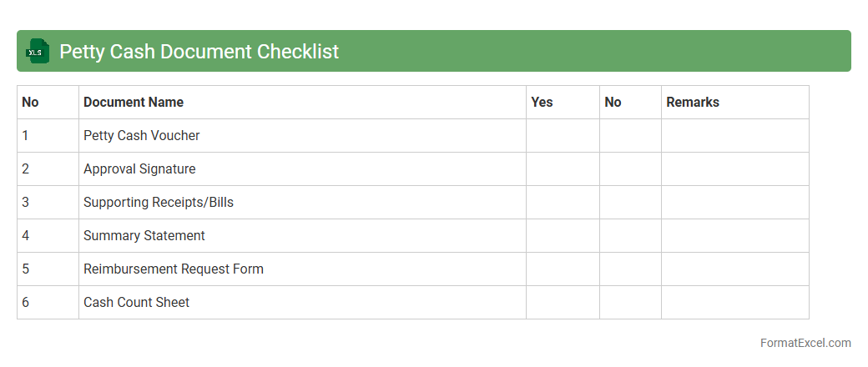
Task: Click the XLS file icon in header
Action: click(38, 51)
